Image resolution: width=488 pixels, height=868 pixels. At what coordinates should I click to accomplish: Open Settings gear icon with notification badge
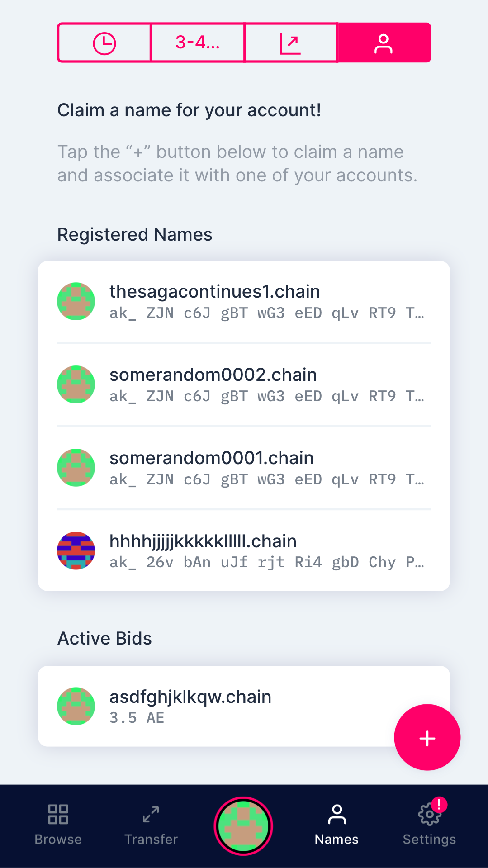(x=428, y=814)
